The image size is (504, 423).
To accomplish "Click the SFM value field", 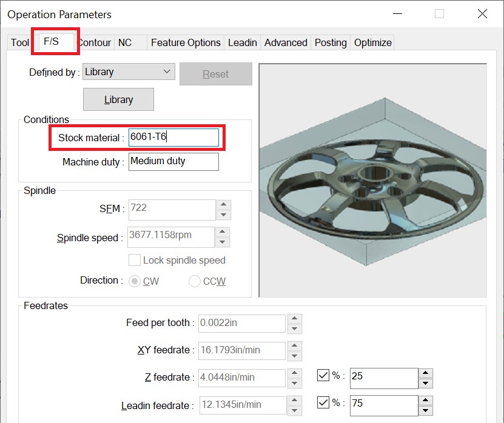I will 172,210.
